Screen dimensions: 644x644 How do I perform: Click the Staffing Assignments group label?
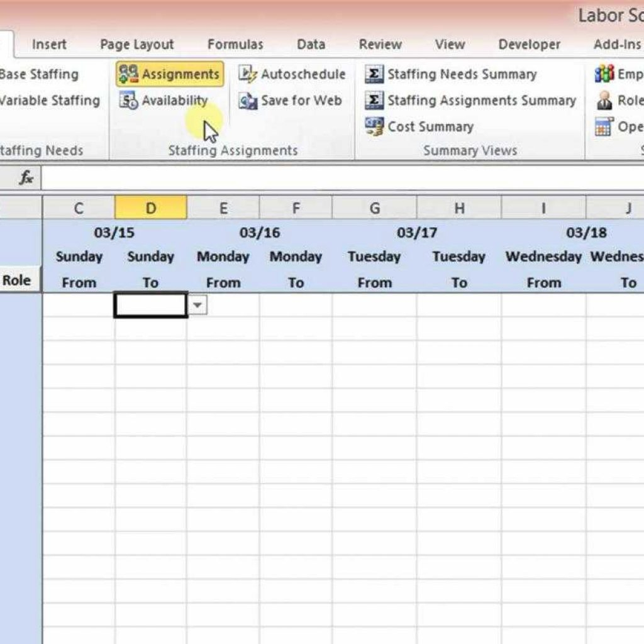pos(233,151)
